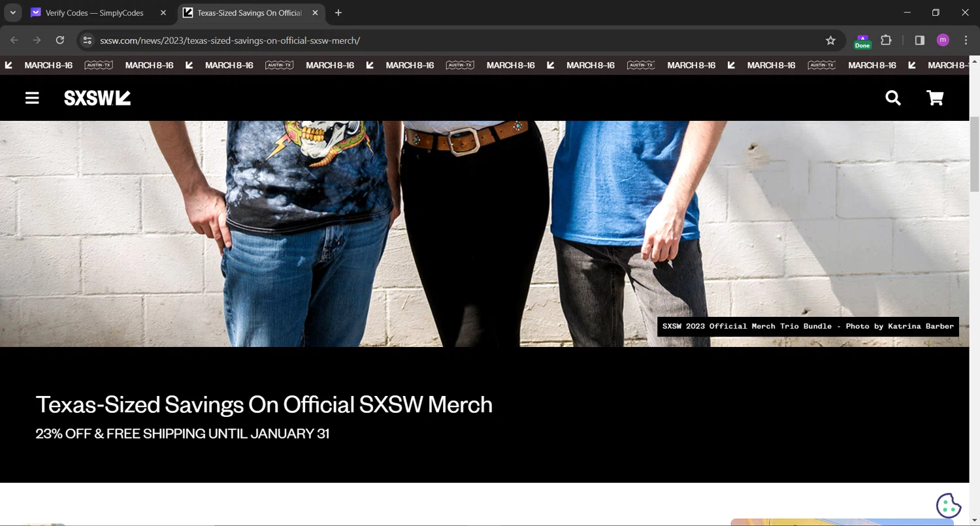Reload the current page
This screenshot has height=526, width=980.
pos(60,41)
